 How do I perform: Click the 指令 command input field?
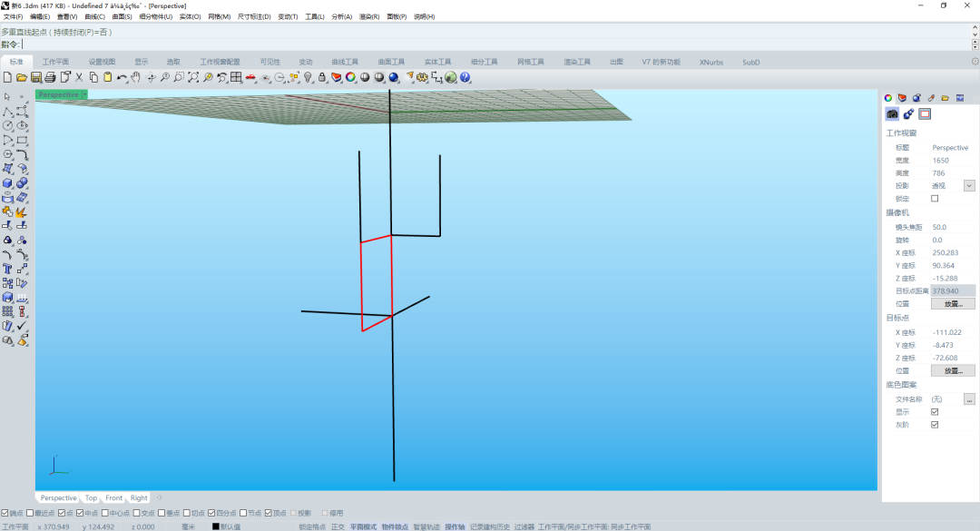tap(495, 44)
